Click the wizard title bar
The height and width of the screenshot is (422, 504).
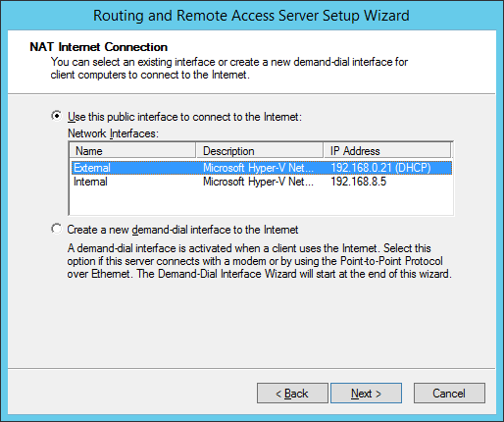point(251,16)
